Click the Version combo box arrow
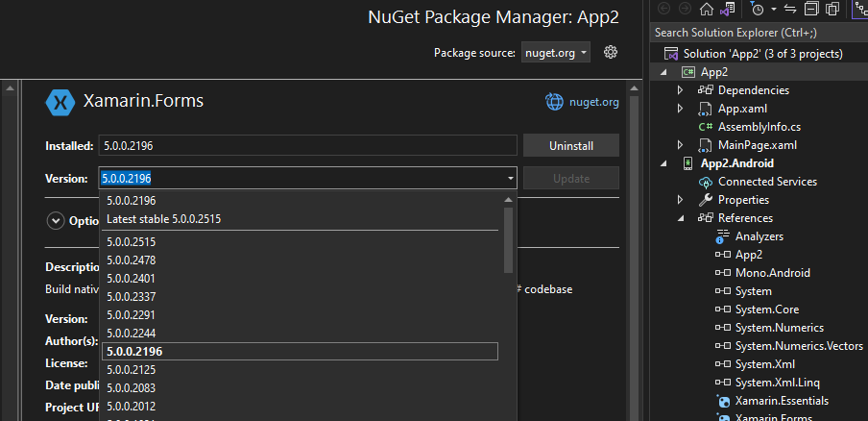The width and height of the screenshot is (868, 421). 510,178
